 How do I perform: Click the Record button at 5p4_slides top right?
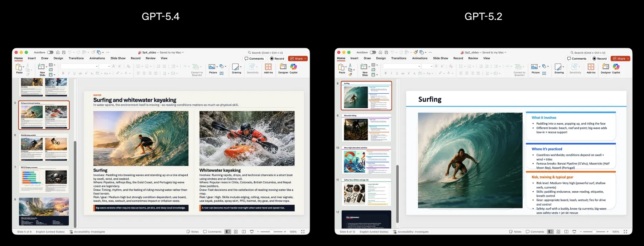[x=277, y=59]
